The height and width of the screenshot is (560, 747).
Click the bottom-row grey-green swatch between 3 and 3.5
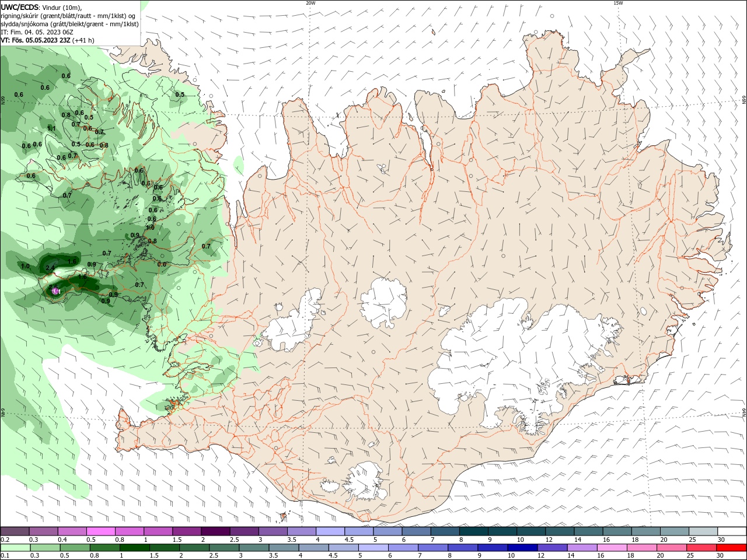coord(253,548)
